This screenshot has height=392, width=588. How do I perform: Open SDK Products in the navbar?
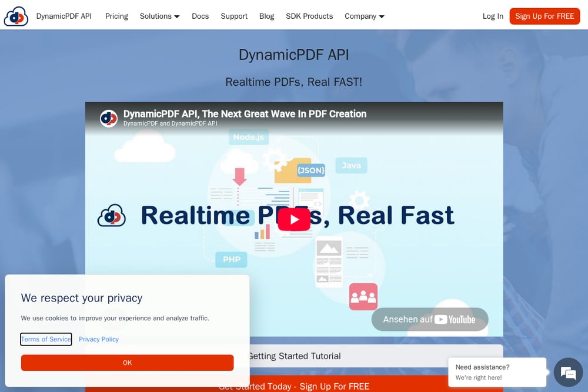(309, 16)
